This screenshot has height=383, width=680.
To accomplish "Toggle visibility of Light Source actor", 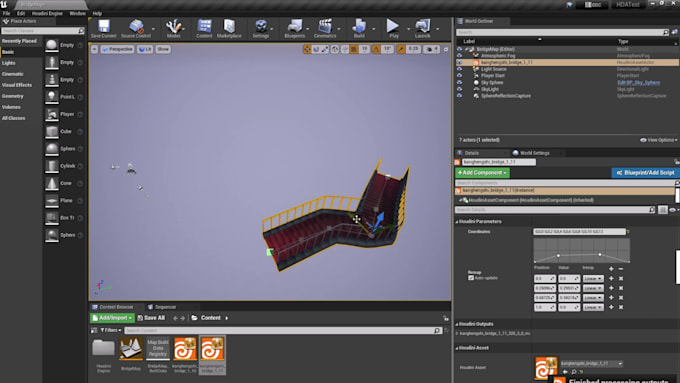I will click(459, 69).
